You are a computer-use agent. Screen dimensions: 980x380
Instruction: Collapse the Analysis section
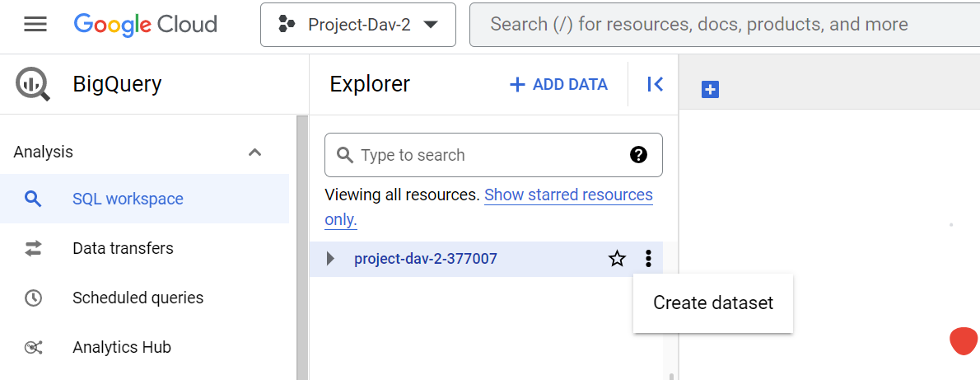tap(255, 152)
